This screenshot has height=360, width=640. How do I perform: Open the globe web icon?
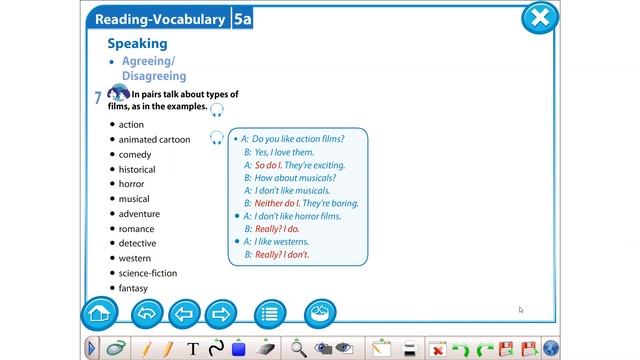point(551,349)
